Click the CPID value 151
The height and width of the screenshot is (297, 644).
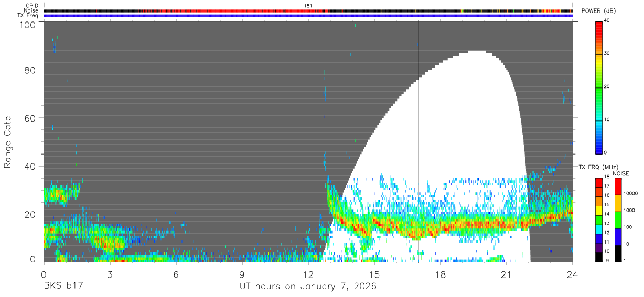click(308, 6)
